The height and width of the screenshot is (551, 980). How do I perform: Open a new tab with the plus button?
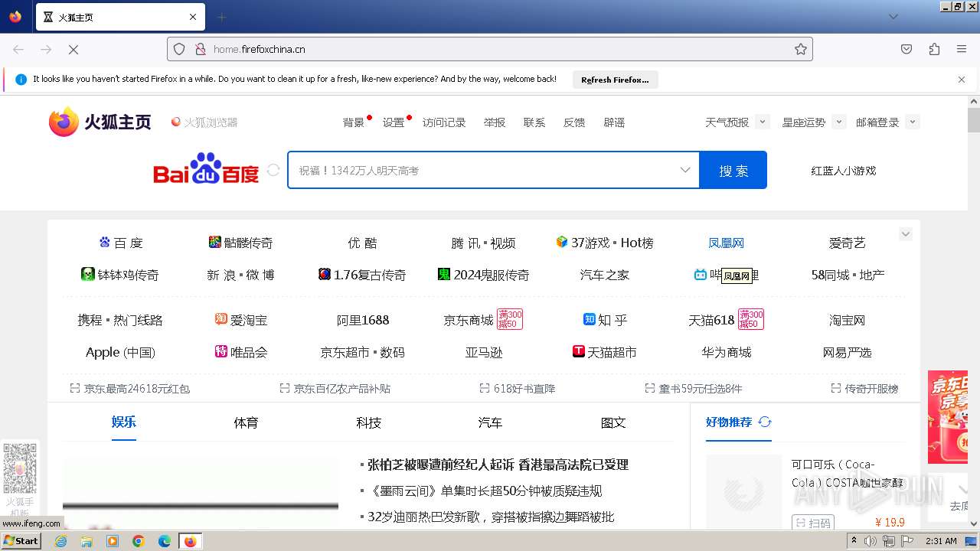point(222,17)
